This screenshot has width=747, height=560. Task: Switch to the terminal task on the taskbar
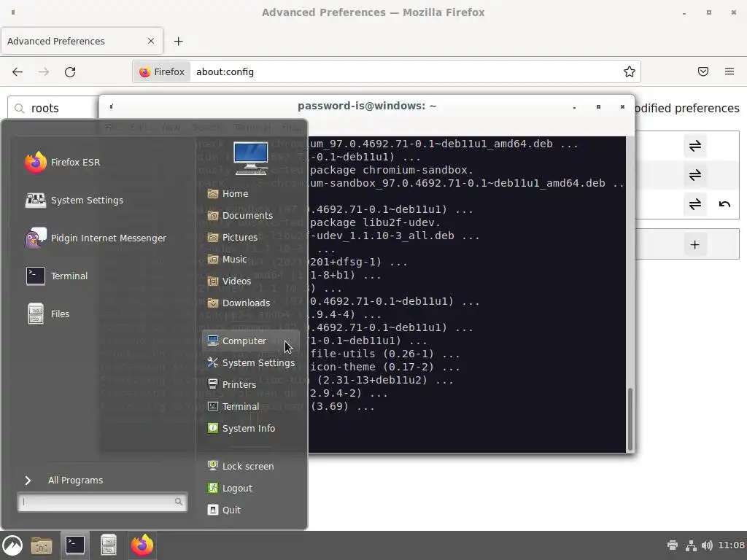75,545
